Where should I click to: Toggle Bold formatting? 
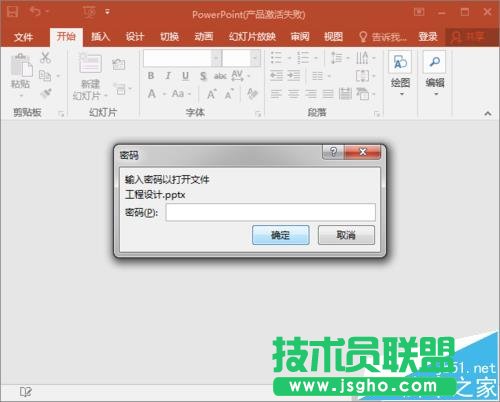pyautogui.click(x=151, y=76)
